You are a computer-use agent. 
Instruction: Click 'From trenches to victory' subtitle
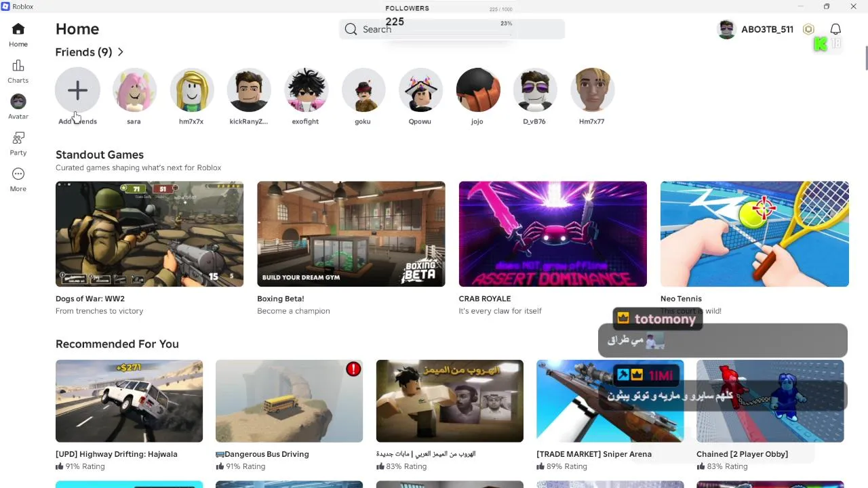click(x=99, y=311)
